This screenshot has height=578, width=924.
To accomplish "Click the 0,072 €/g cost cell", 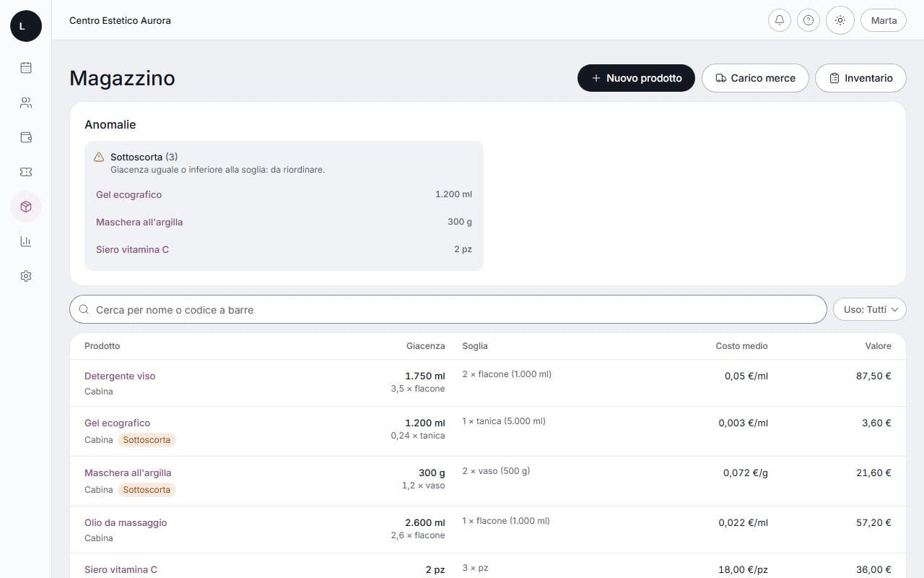I will click(x=746, y=473).
